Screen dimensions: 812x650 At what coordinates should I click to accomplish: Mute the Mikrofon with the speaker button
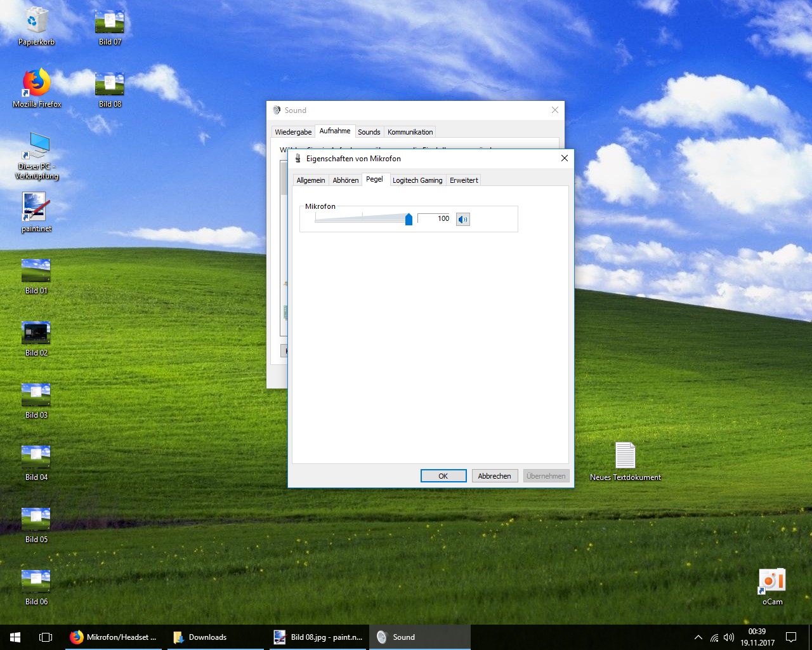[463, 220]
